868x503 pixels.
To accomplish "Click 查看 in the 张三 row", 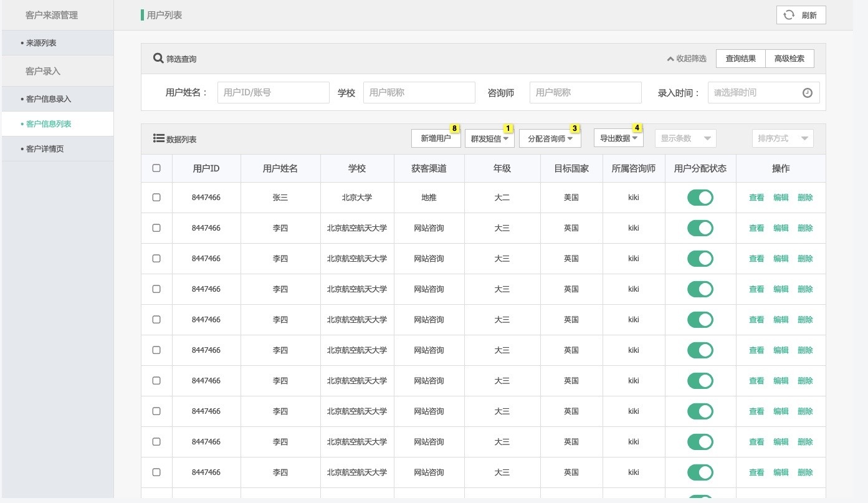I will click(756, 198).
